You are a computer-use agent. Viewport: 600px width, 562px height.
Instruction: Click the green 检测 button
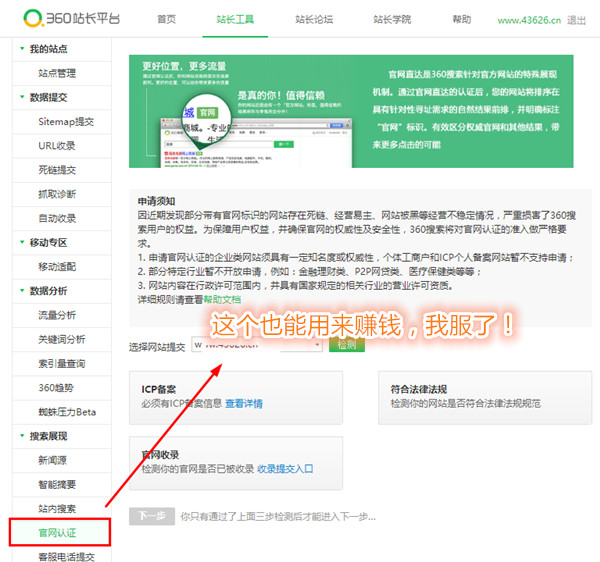(x=347, y=345)
